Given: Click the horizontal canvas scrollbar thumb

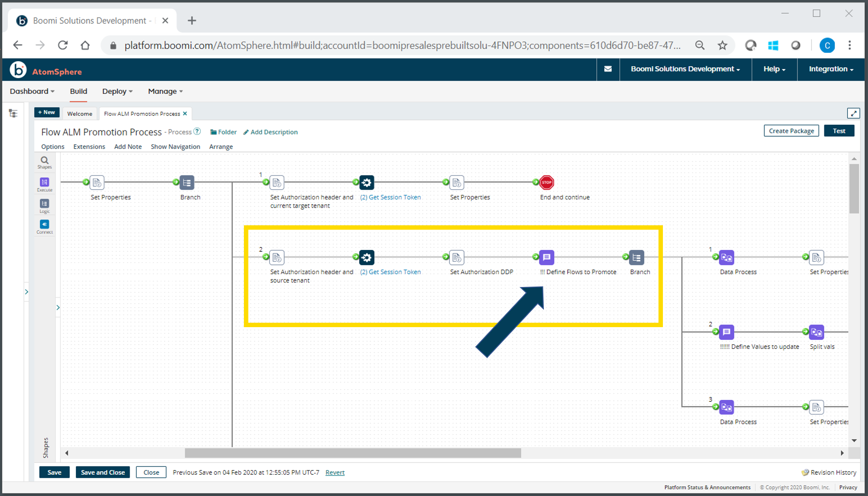Looking at the screenshot, I should [x=353, y=453].
